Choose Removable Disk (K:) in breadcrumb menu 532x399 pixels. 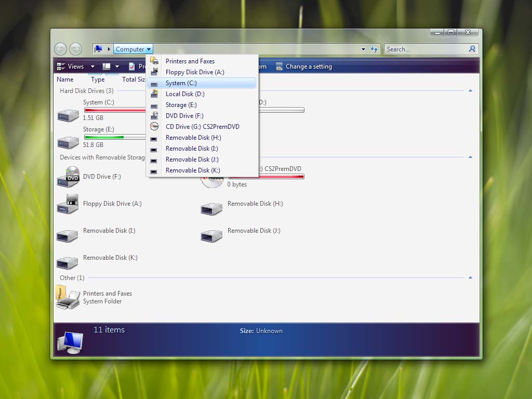[x=202, y=170]
